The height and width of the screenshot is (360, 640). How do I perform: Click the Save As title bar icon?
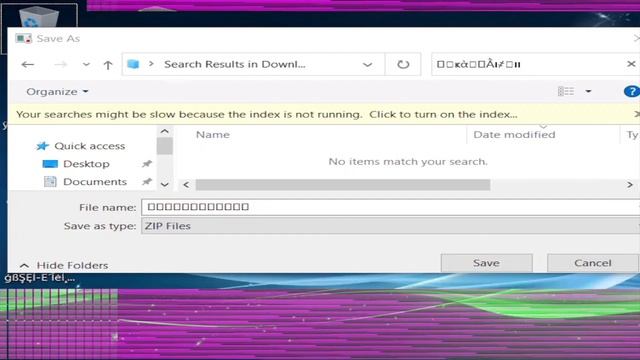24,38
